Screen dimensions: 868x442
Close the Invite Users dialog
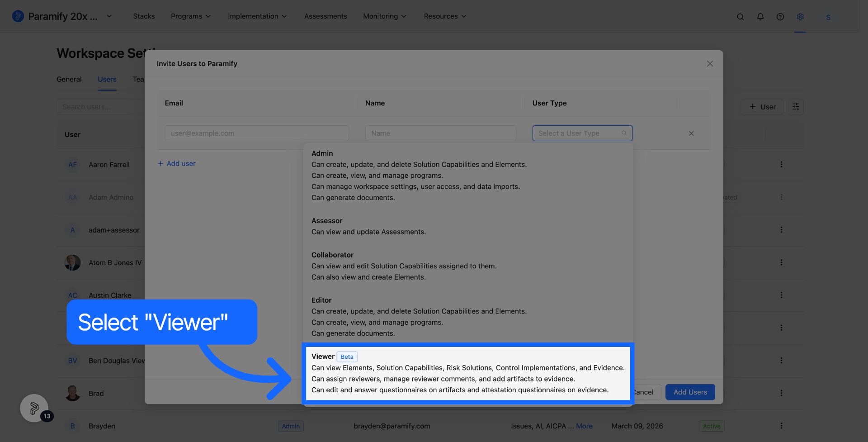pos(710,64)
